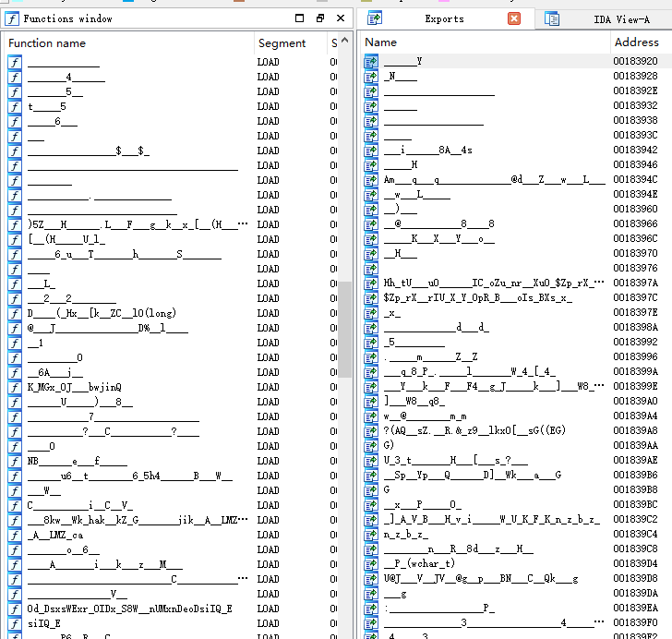Select function ___L_
The width and height of the screenshot is (672, 639).
click(x=42, y=283)
